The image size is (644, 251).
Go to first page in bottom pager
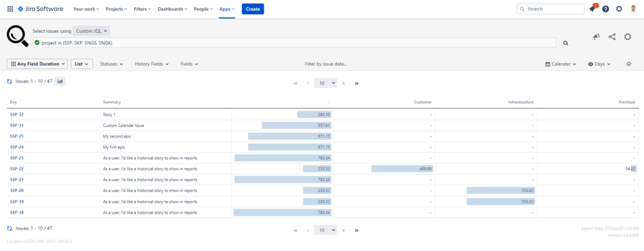point(295,230)
